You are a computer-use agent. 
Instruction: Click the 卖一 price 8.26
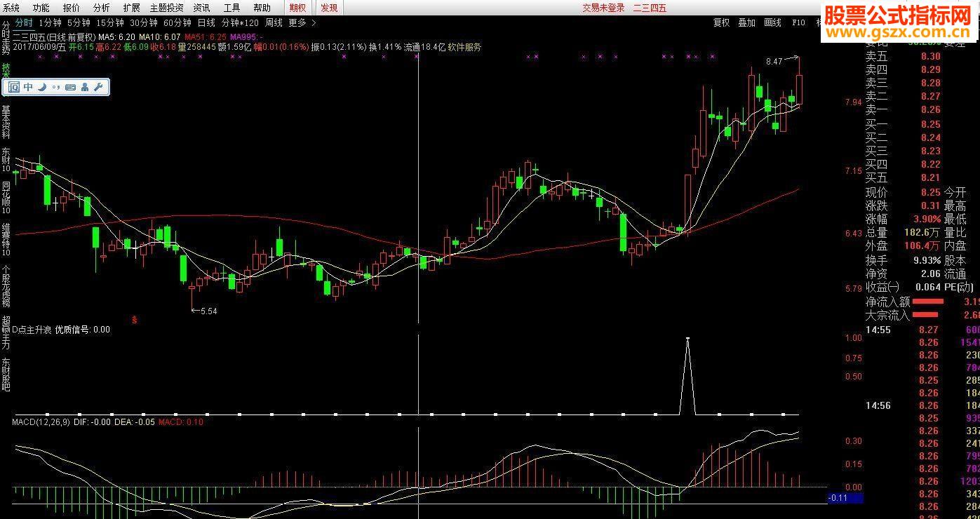931,109
